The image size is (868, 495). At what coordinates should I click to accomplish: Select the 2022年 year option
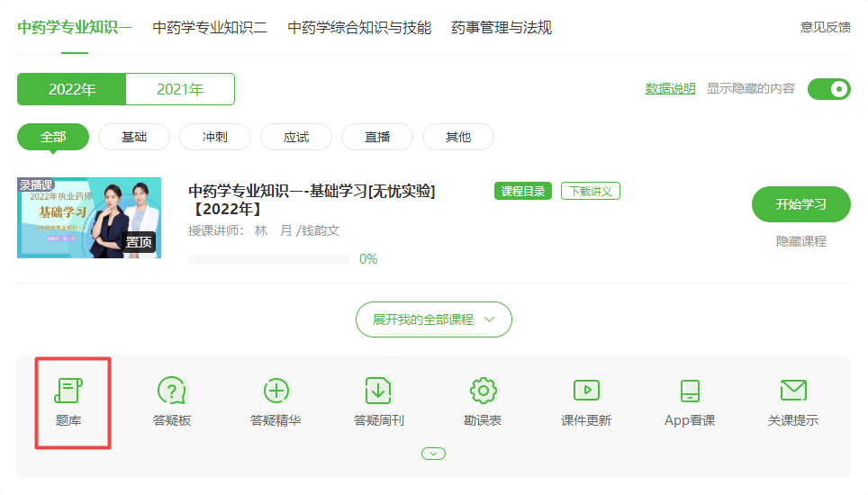coord(72,89)
